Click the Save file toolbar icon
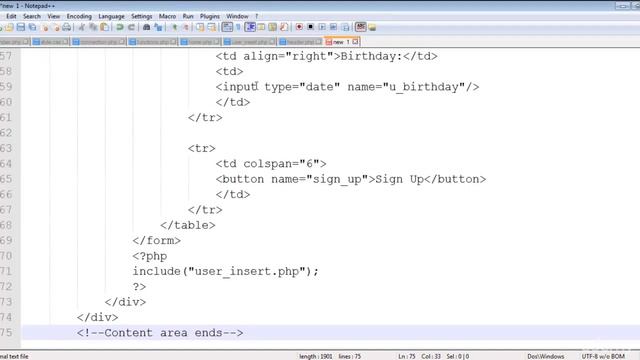This screenshot has width=640, height=360. tap(20, 27)
